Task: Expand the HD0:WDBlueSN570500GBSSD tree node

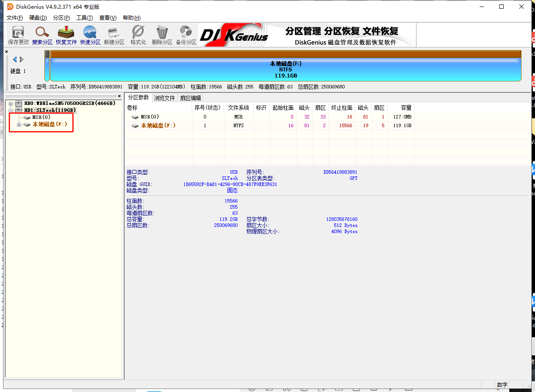Action: [x=10, y=103]
